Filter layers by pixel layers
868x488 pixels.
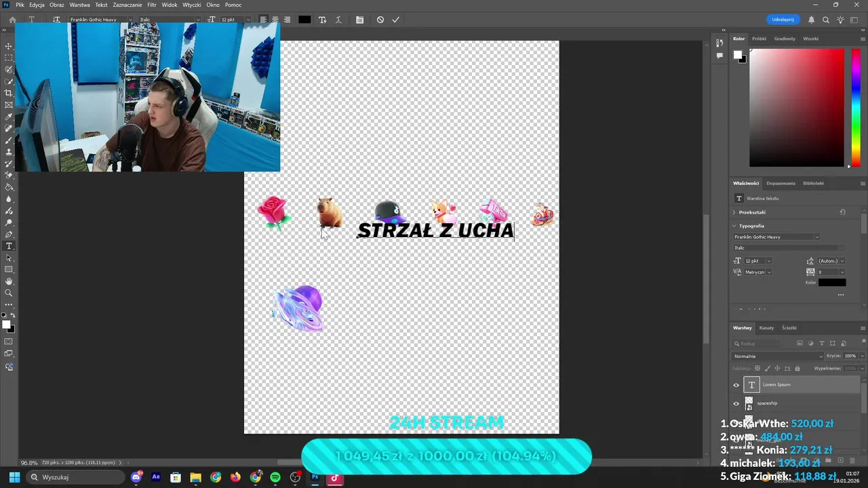click(800, 344)
